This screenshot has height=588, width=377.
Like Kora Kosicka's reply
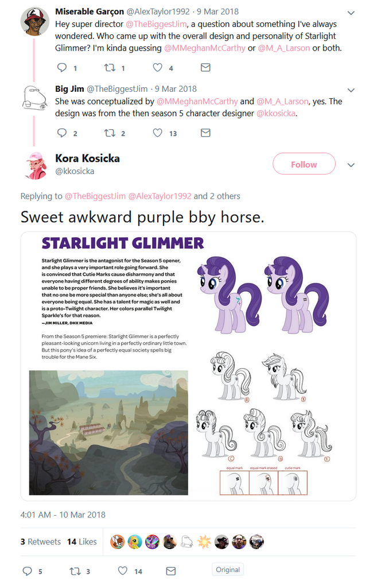coord(122,571)
